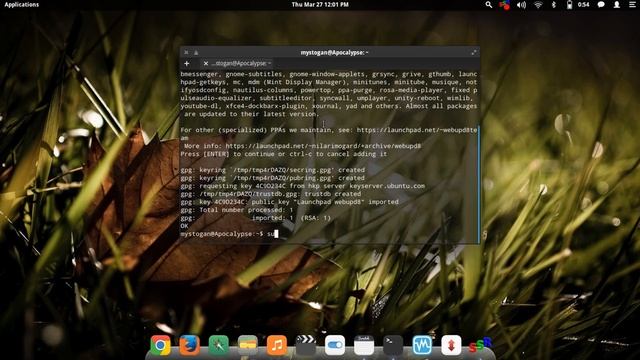Open the search magnifier in top panel
640x360 pixels.
tap(489, 4)
